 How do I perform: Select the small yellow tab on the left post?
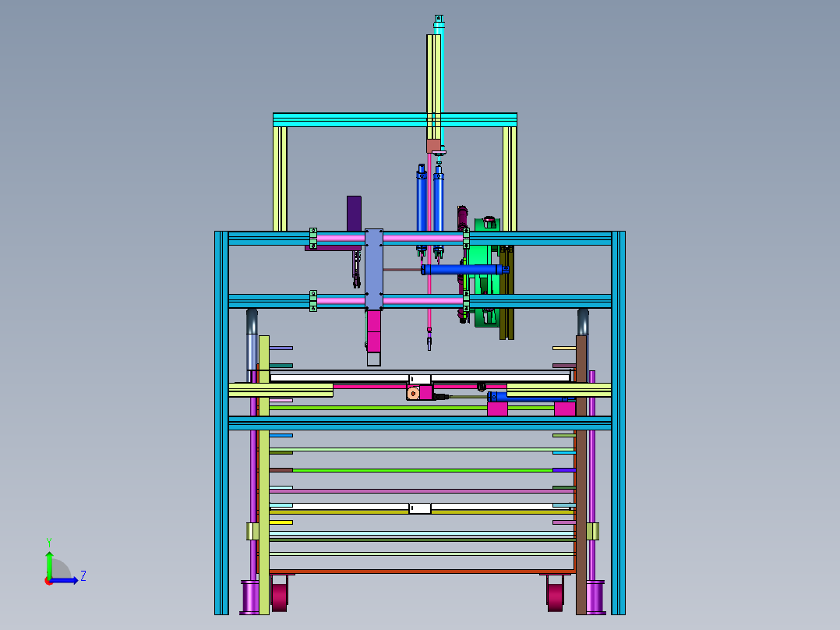(281, 522)
